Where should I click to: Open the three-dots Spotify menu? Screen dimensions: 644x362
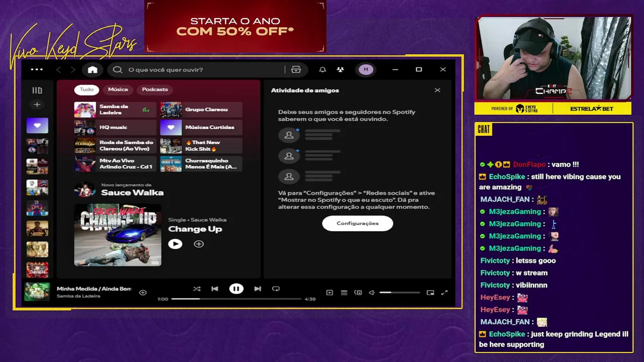click(x=37, y=69)
